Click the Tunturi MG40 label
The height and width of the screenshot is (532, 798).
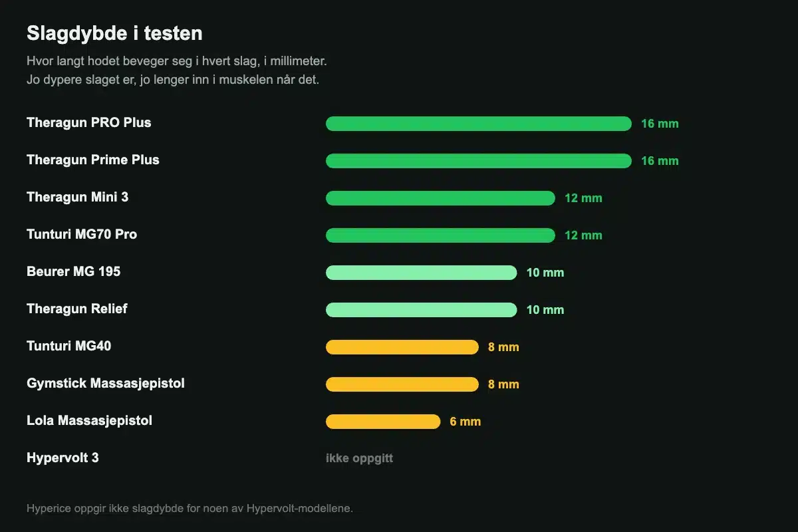(65, 346)
